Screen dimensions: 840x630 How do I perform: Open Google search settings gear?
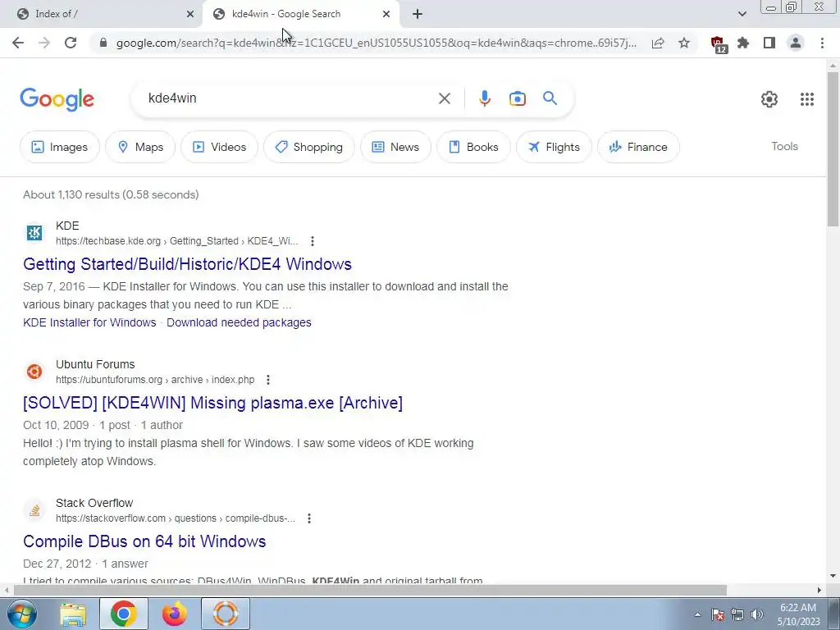769,99
